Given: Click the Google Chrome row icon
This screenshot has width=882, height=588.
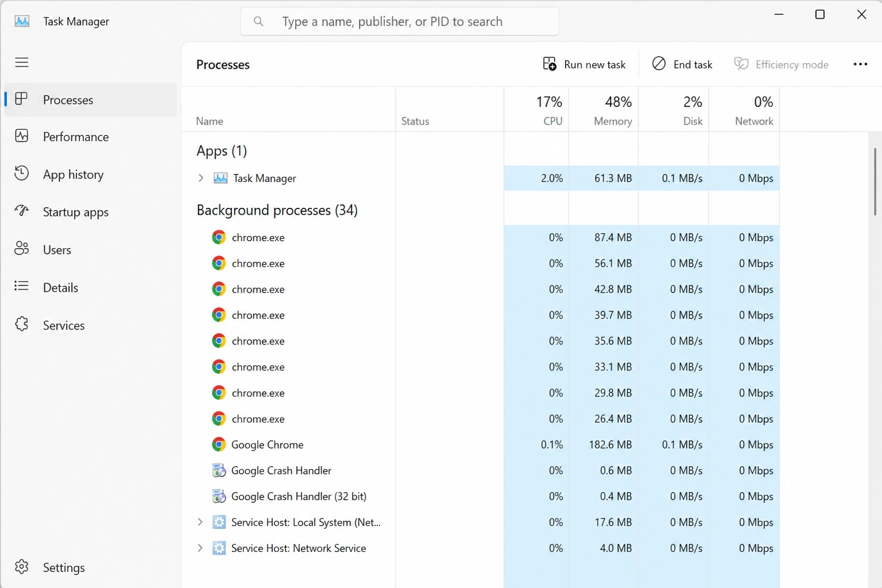Looking at the screenshot, I should 219,444.
